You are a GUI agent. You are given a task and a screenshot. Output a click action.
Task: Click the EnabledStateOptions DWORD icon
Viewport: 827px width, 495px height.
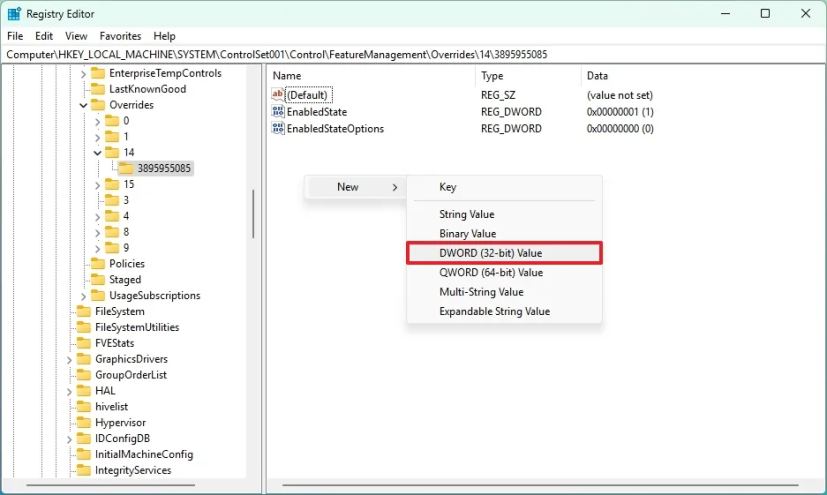(x=277, y=128)
